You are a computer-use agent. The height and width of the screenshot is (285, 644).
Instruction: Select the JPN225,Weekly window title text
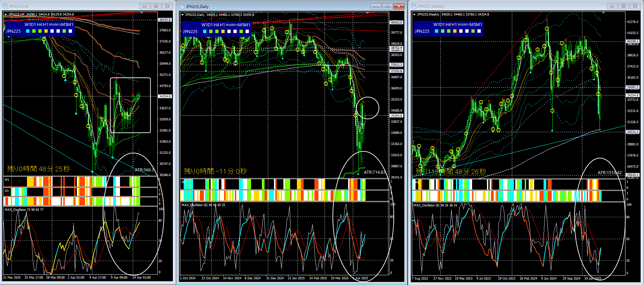click(x=431, y=6)
